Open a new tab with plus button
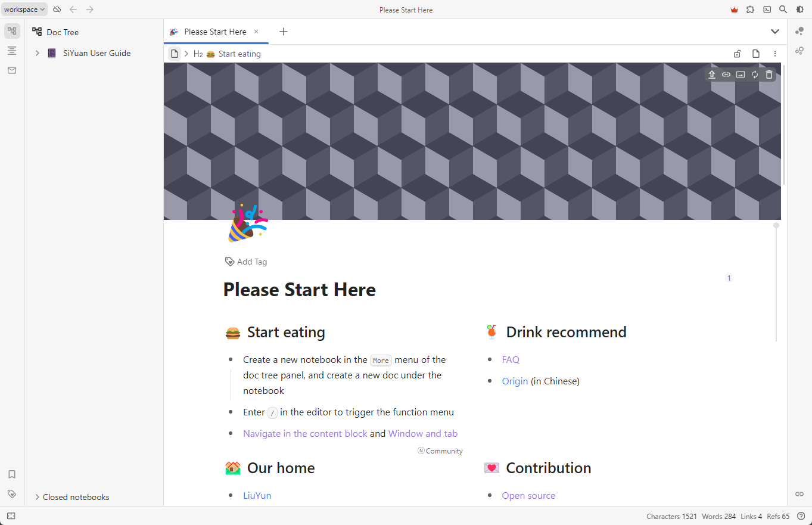812x525 pixels. pos(284,32)
